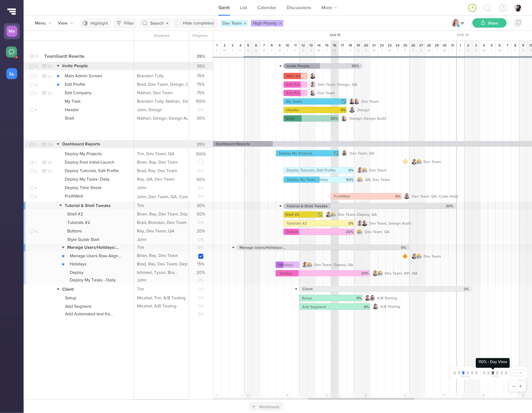Click the green Share button
This screenshot has height=413, width=532.
point(489,23)
